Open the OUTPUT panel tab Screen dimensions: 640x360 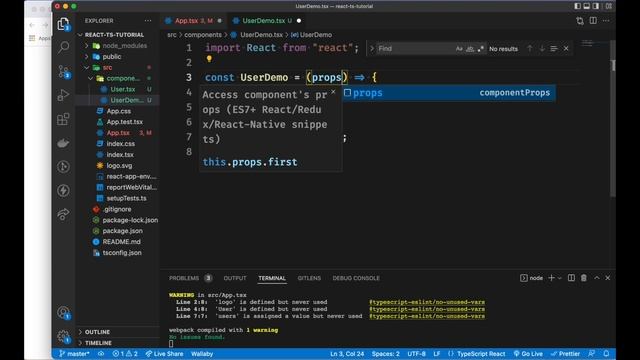click(235, 278)
